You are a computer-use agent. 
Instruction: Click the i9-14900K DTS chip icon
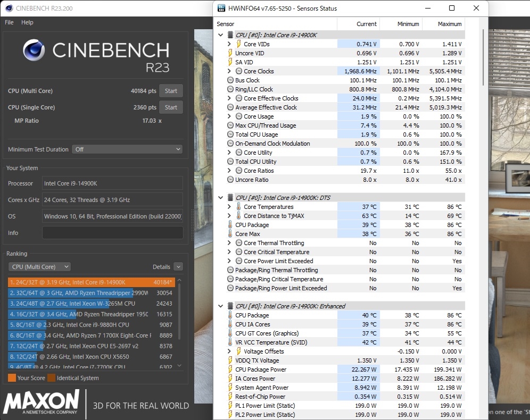tap(230, 198)
